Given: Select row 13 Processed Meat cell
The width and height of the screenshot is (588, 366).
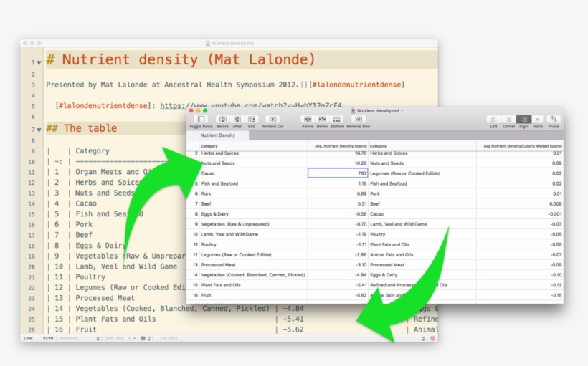Looking at the screenshot, I should click(x=254, y=264).
